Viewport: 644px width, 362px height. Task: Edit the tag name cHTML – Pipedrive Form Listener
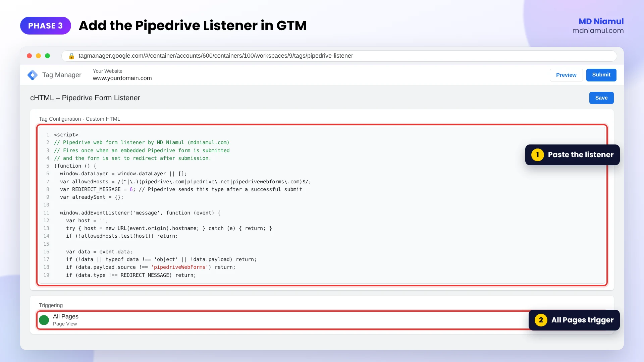click(85, 98)
